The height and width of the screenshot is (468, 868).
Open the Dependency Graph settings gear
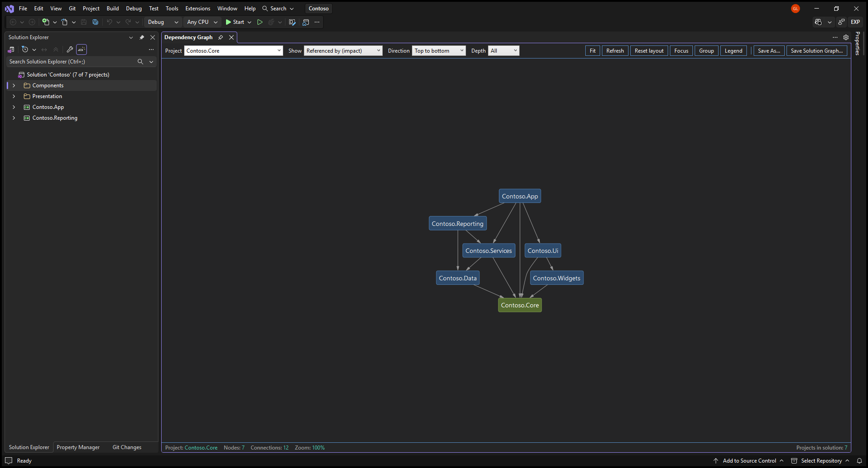coord(846,37)
